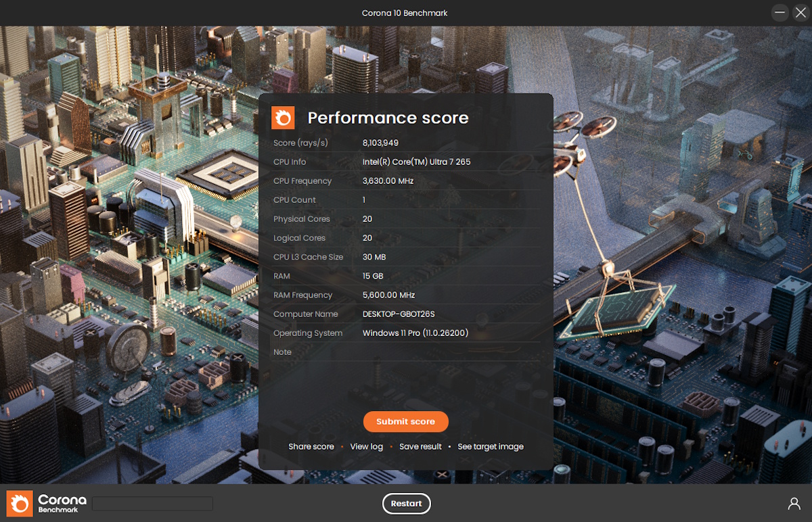Click the Performance score panel title

click(388, 118)
